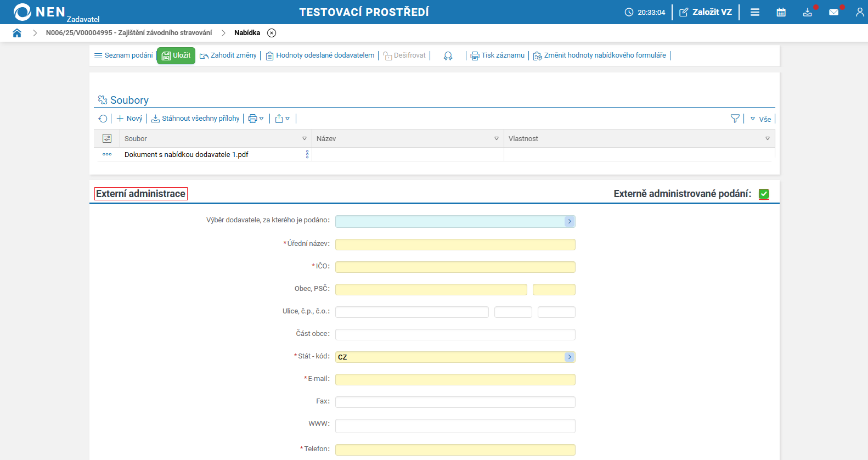Click the filter funnel icon

pos(735,119)
